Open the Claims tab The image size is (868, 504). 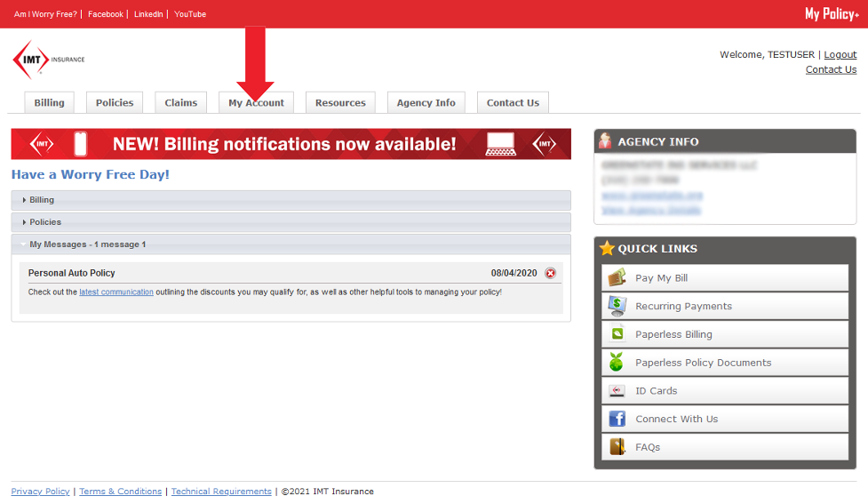181,102
